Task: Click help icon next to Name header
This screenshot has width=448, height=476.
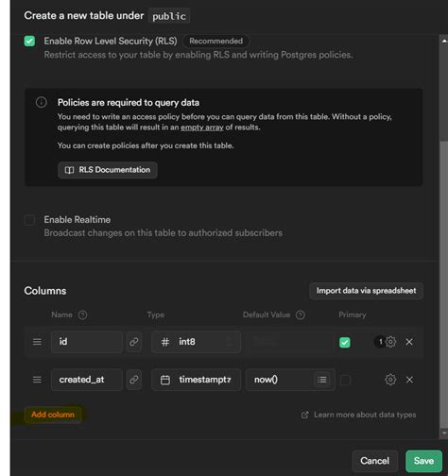Action: point(82,314)
